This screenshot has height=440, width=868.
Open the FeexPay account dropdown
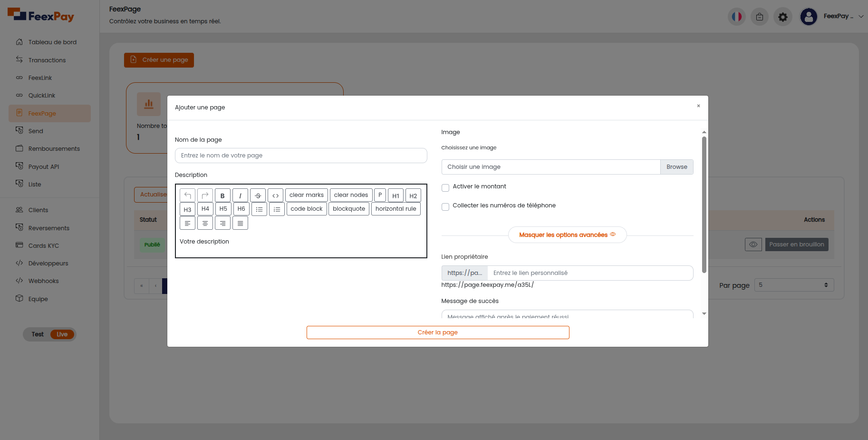(x=844, y=16)
